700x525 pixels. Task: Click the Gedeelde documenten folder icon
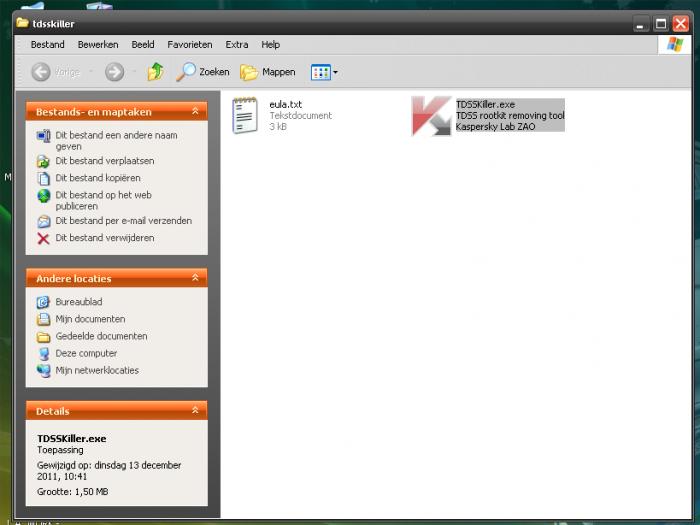(x=43, y=337)
